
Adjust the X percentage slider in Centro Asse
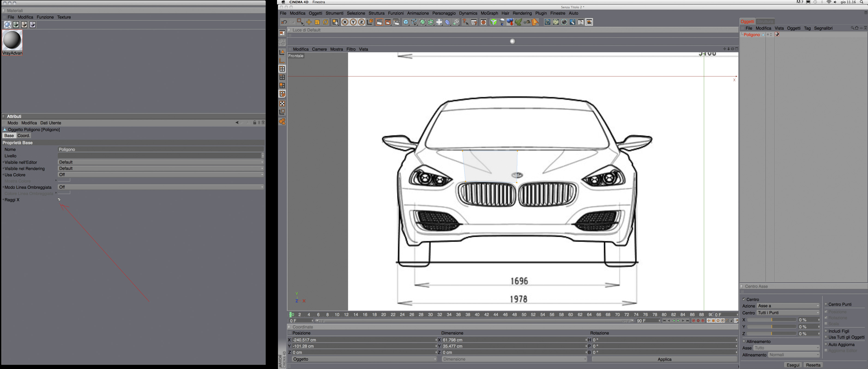click(771, 320)
